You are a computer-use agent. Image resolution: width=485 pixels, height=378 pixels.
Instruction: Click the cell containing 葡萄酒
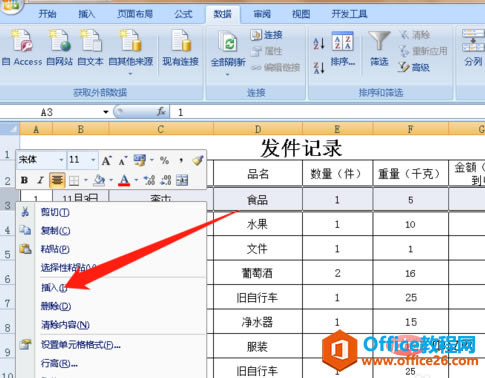coord(258,273)
